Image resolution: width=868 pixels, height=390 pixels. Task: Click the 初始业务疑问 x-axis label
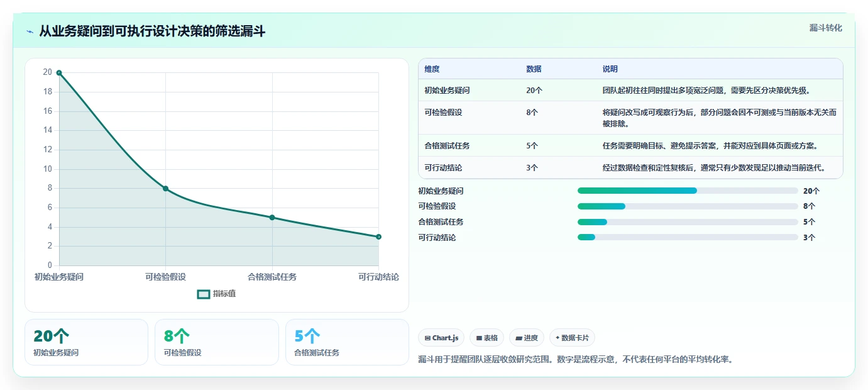tap(59, 277)
